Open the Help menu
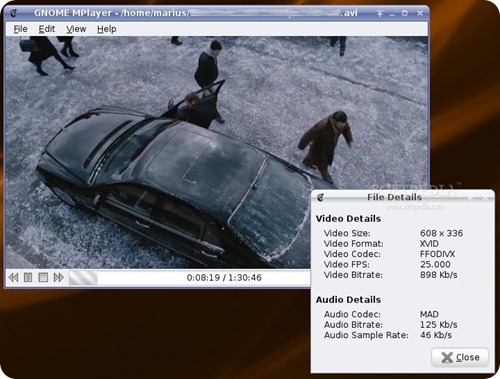Viewport: 500px width, 379px height. (x=107, y=29)
